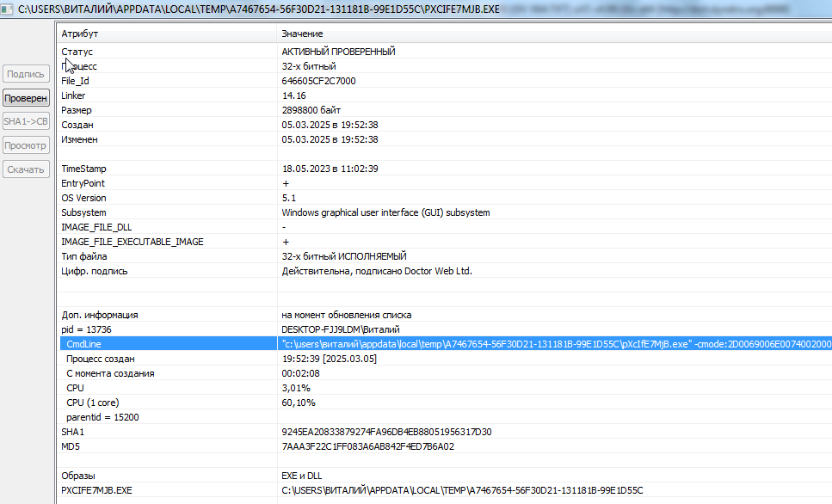
Task: Click the Проверен button
Action: [x=26, y=98]
